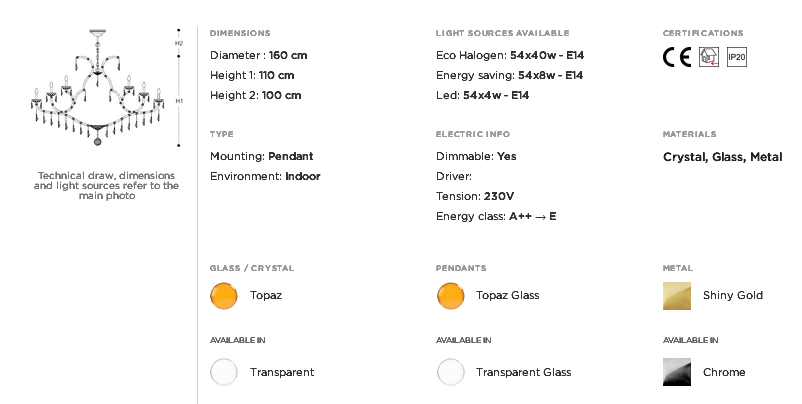Pick the Transparent Glass pendants swatch
The image size is (802, 404).
451,372
